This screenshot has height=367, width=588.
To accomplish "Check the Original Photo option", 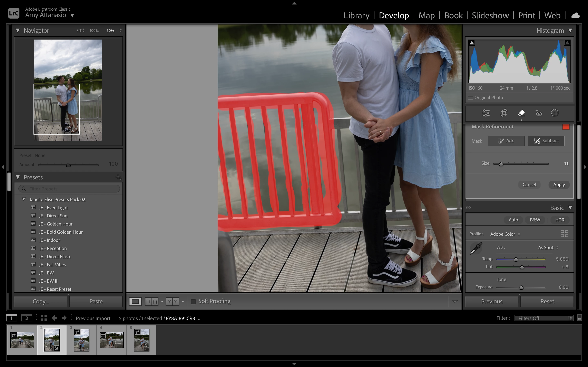I will click(471, 98).
